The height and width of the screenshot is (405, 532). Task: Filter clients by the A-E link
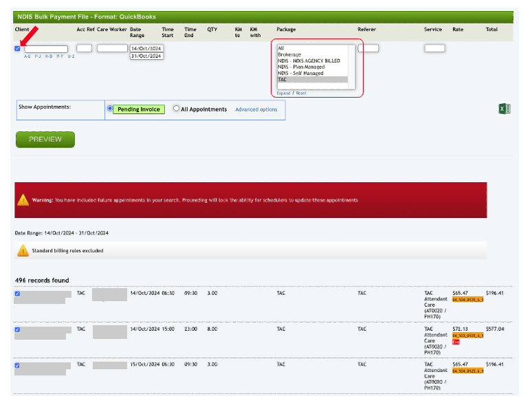(x=27, y=56)
